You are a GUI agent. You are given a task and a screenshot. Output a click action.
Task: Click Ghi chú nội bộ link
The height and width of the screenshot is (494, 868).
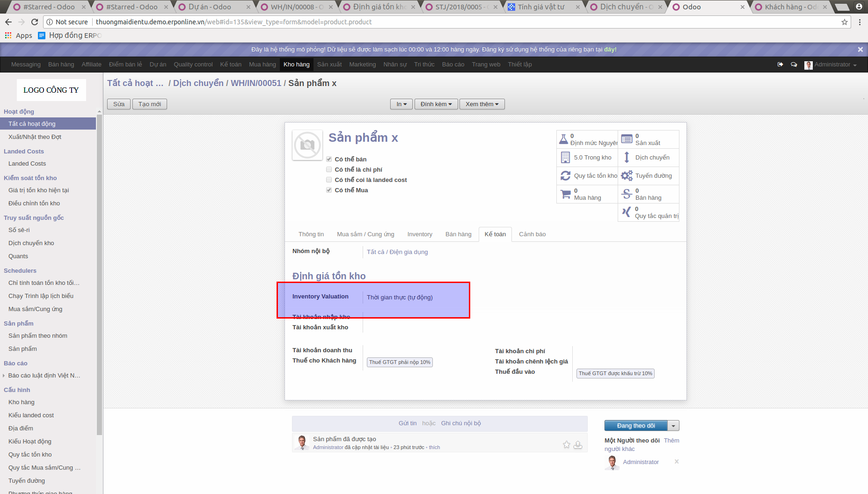click(461, 423)
